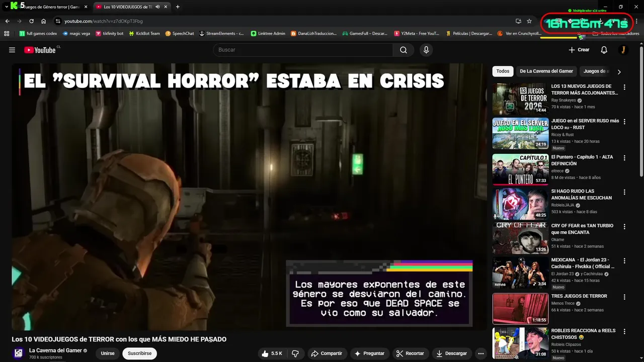Click the Preguntar button
This screenshot has height=362, width=644.
tap(369, 353)
